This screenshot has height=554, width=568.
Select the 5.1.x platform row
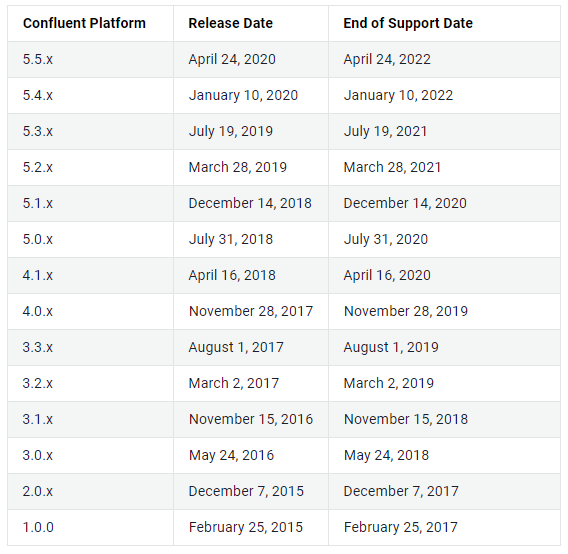coord(284,203)
